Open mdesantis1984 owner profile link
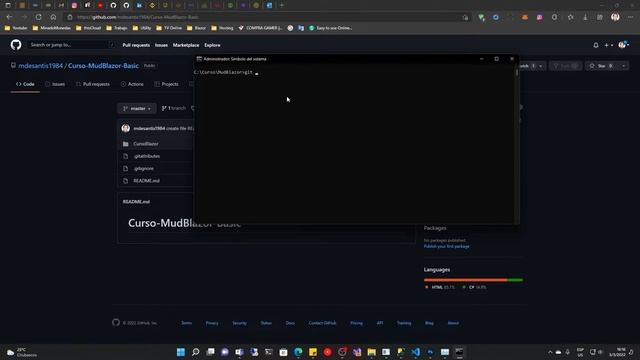 click(x=40, y=66)
